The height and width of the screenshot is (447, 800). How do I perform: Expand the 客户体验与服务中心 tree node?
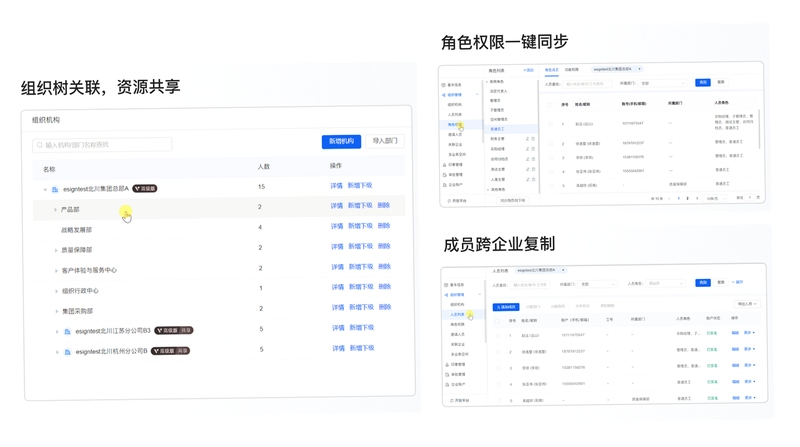[56, 270]
